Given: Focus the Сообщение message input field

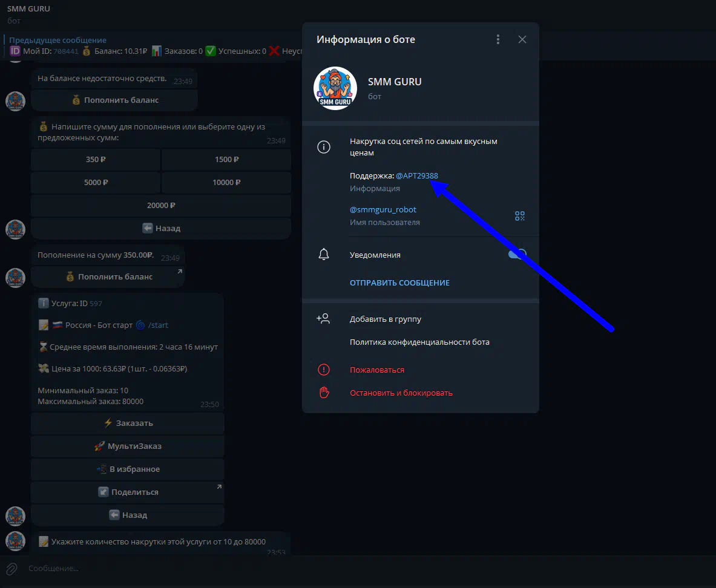Looking at the screenshot, I should [366, 569].
